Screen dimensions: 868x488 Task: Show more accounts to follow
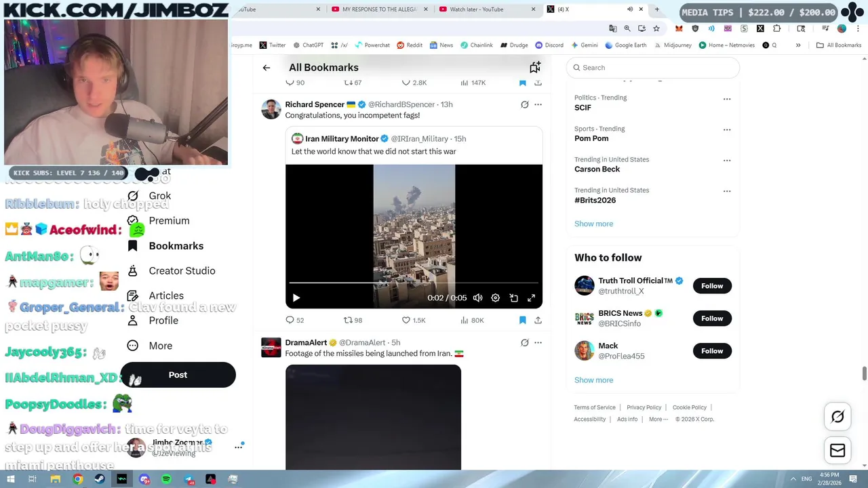point(593,380)
